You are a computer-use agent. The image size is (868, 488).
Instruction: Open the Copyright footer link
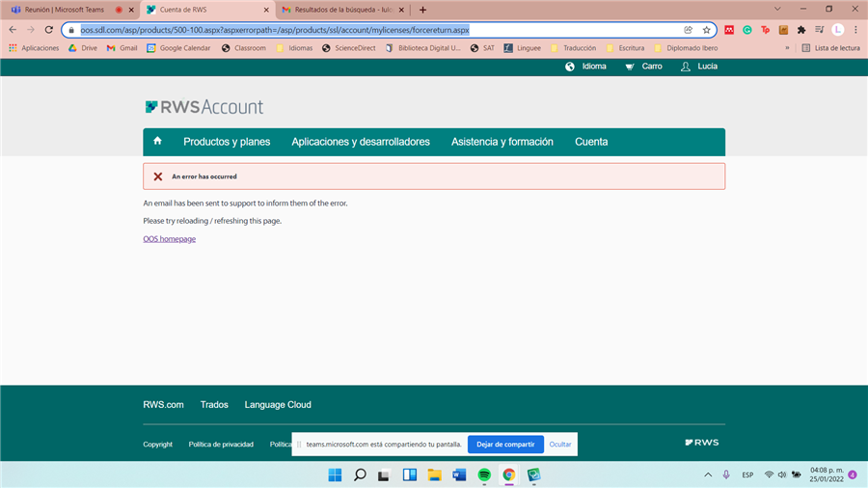[158, 445]
